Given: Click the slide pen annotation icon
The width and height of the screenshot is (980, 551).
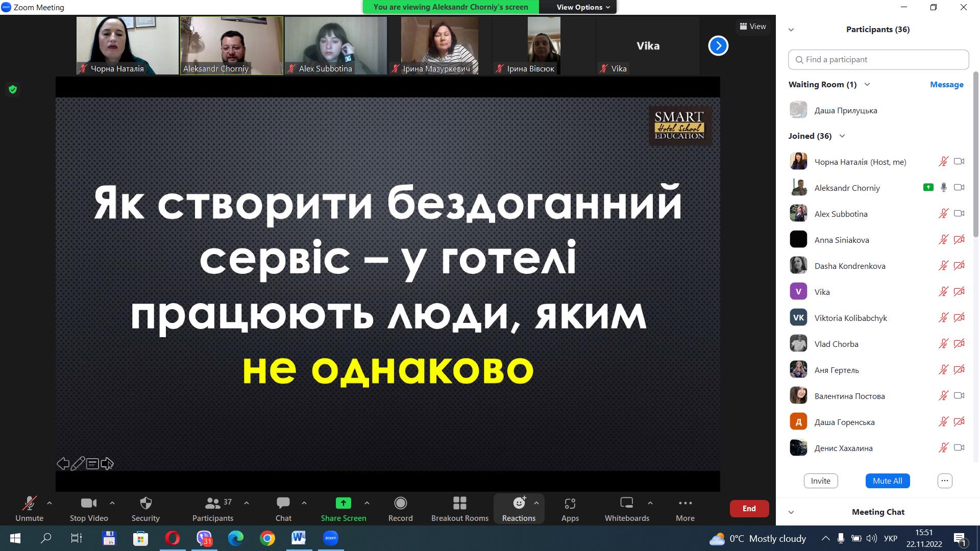Looking at the screenshot, I should coord(78,464).
